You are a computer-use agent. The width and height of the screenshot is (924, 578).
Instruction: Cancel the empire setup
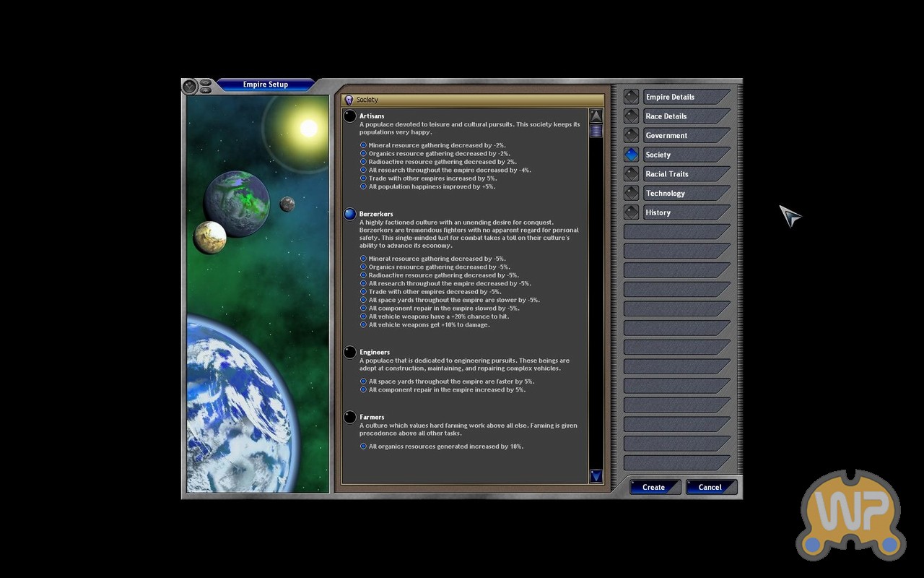[x=711, y=487]
